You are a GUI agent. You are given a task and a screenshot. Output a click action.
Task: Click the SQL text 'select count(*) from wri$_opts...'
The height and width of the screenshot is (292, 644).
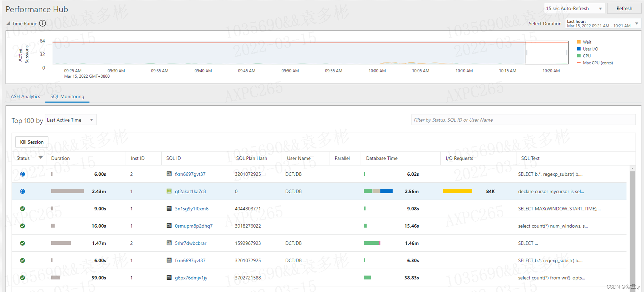point(551,278)
